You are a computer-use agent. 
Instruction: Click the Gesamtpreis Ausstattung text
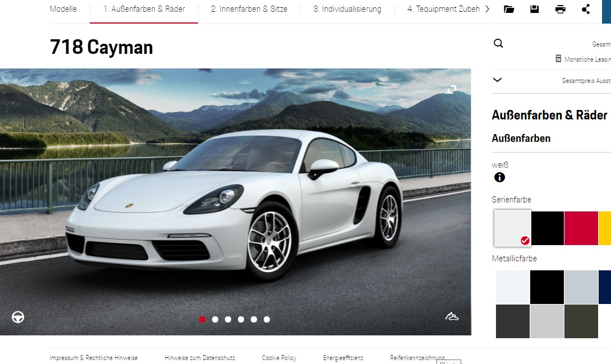click(586, 81)
